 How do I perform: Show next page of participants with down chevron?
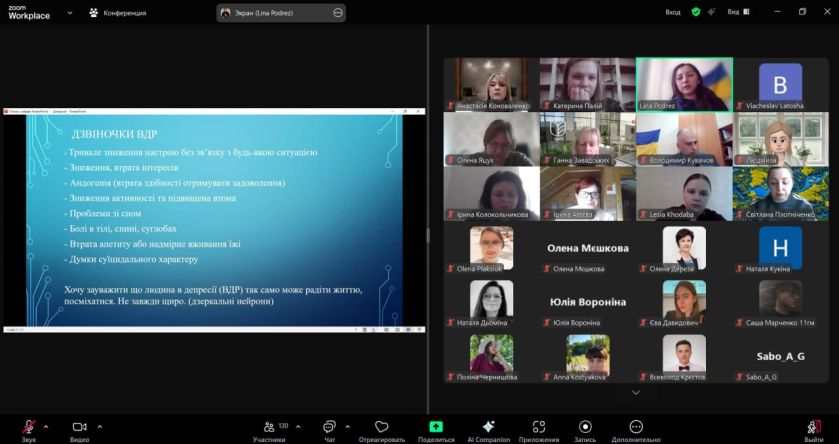pos(636,393)
